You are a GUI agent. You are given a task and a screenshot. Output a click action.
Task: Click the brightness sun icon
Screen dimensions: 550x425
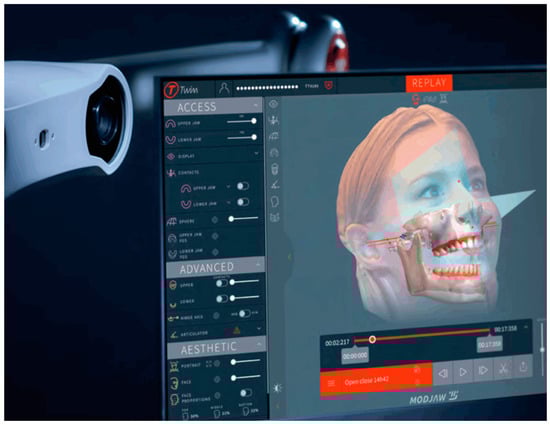pos(277,388)
